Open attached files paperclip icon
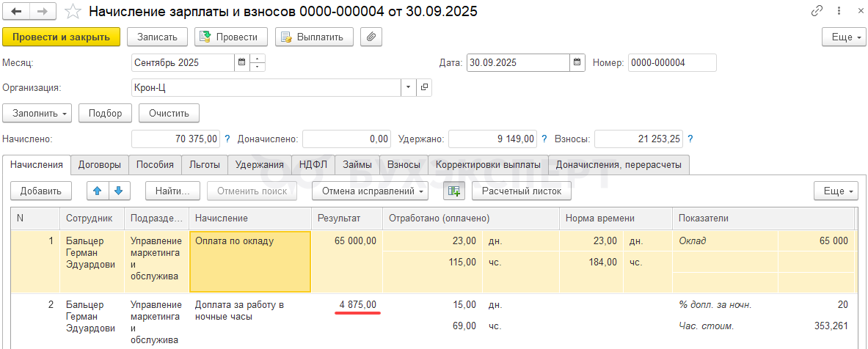 click(372, 37)
